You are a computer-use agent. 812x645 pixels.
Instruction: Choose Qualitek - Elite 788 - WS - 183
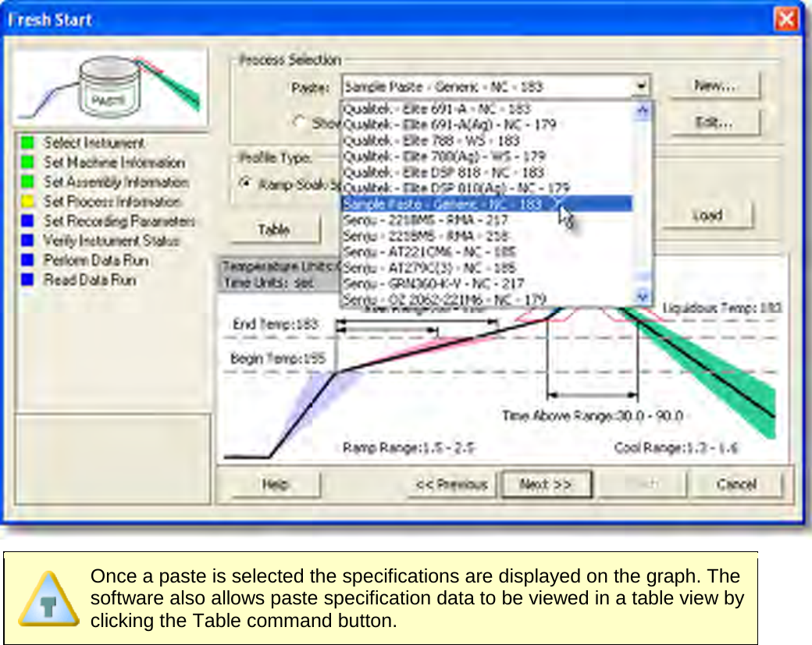click(x=486, y=141)
